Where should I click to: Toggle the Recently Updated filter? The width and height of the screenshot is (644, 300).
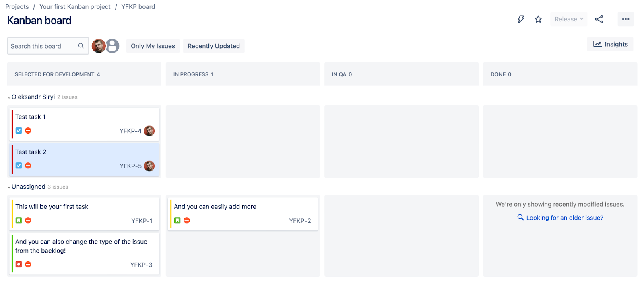pyautogui.click(x=214, y=46)
